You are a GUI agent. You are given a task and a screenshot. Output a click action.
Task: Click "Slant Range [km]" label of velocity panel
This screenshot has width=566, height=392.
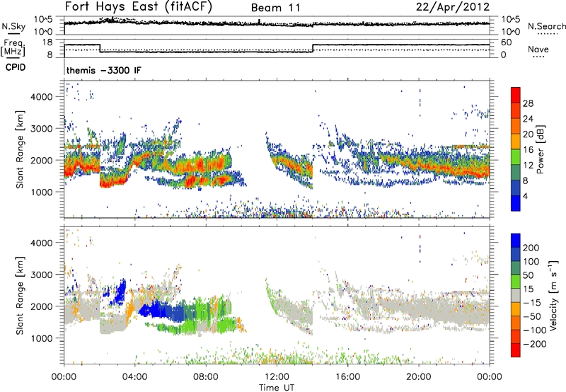[x=20, y=295]
